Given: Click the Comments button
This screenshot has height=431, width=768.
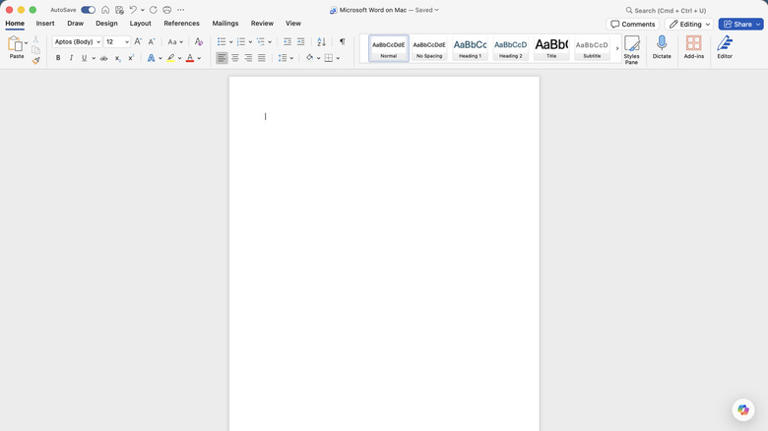Looking at the screenshot, I should [633, 24].
